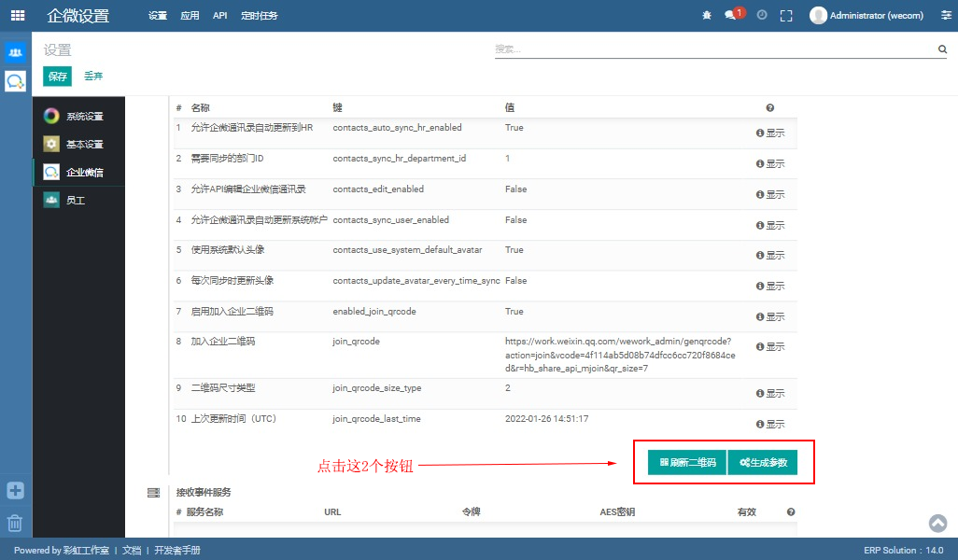Screen dimensions: 958x560
Task: Click the plus icon in left sidebar
Action: (x=15, y=490)
